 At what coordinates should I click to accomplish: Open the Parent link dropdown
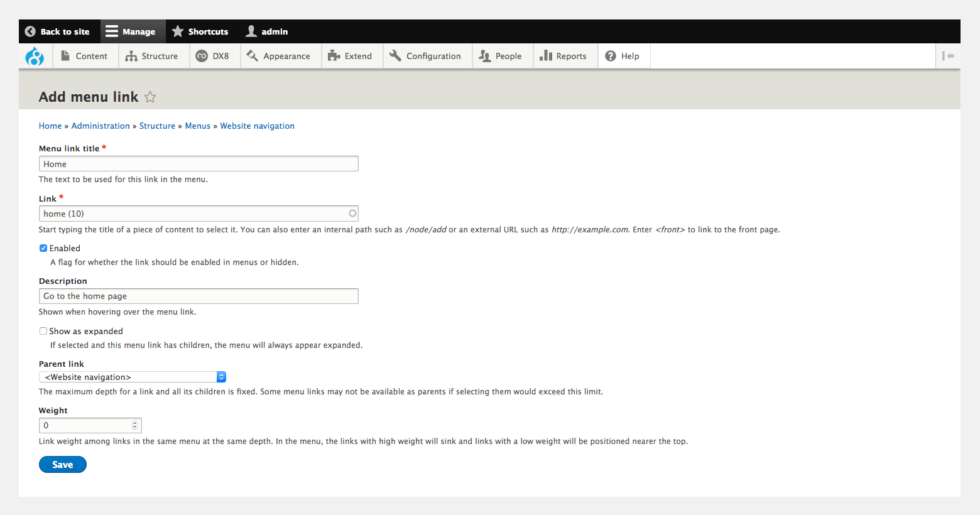coord(133,377)
